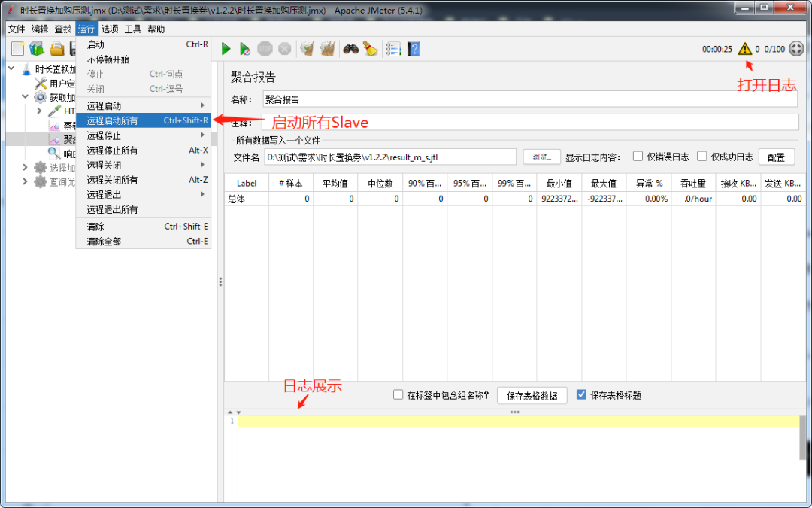Choose 远程关闭所有 menu entry

[x=144, y=180]
